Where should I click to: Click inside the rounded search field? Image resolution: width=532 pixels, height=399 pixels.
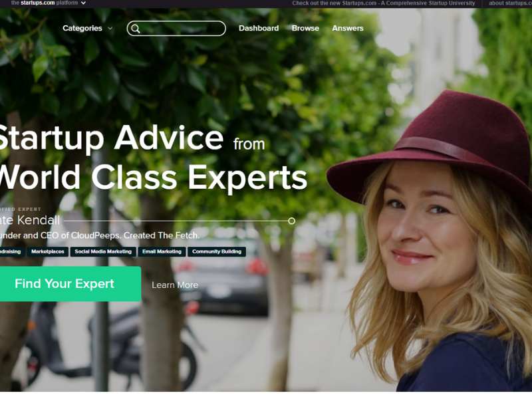(176, 29)
